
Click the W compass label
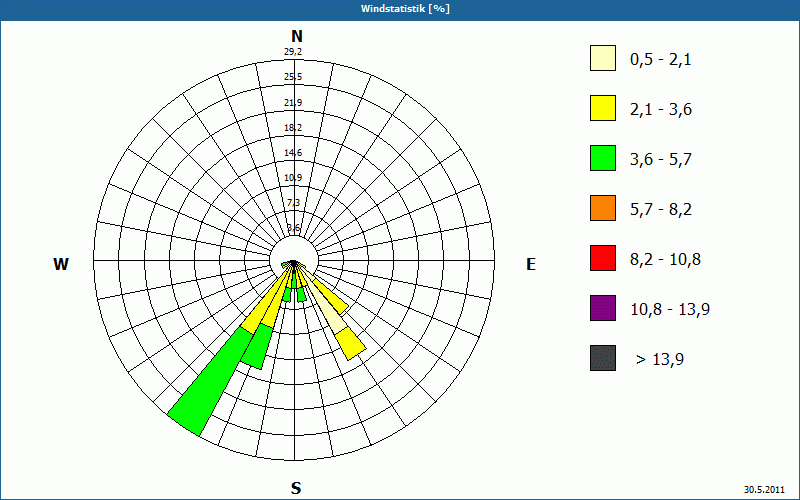point(61,264)
